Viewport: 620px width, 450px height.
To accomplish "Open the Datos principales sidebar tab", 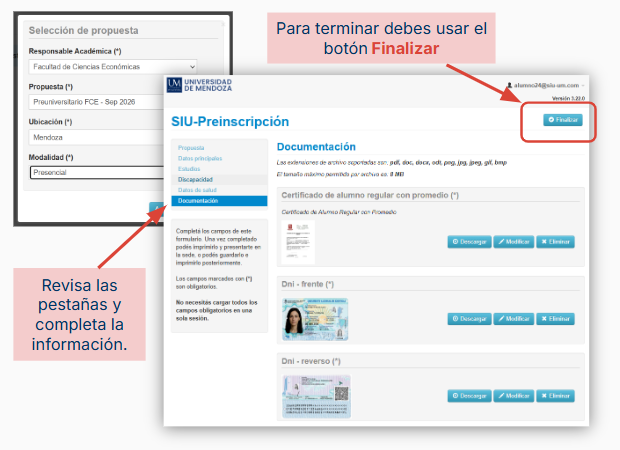I will pos(200,158).
